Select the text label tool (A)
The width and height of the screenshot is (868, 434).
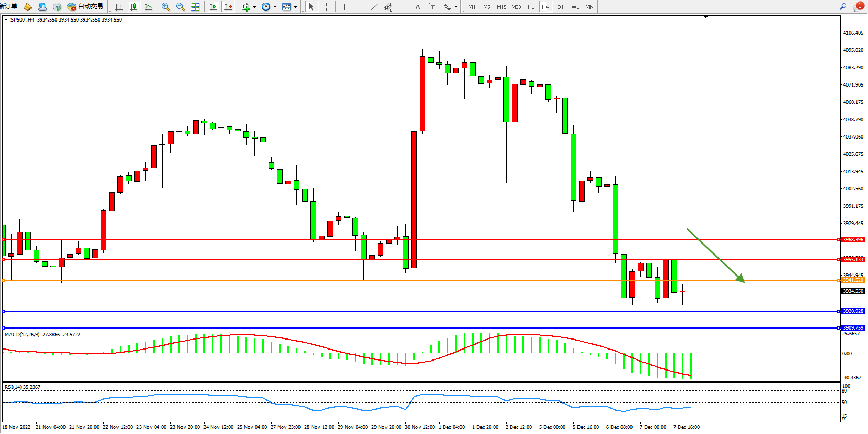tap(417, 7)
